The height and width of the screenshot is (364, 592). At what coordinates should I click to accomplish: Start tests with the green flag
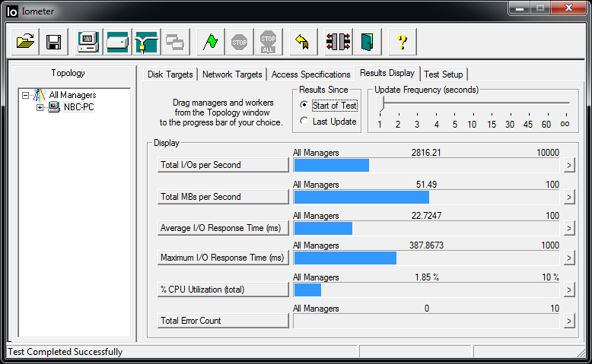point(211,42)
